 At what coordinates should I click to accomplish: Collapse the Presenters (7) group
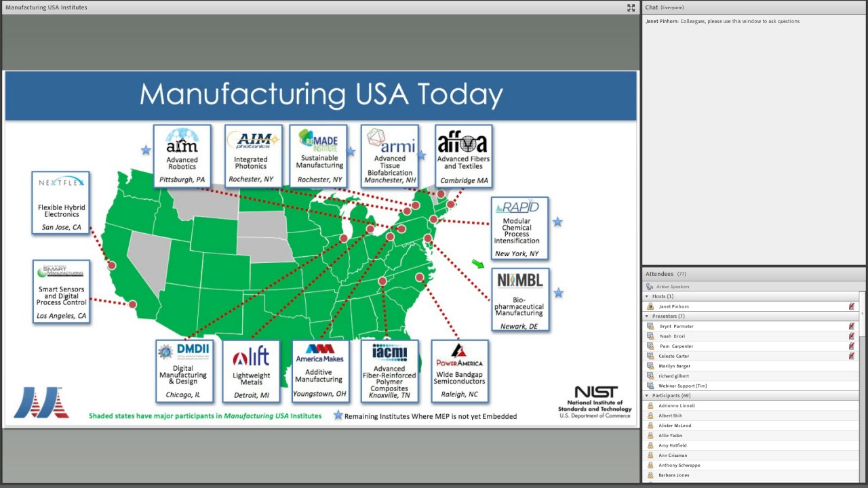647,317
